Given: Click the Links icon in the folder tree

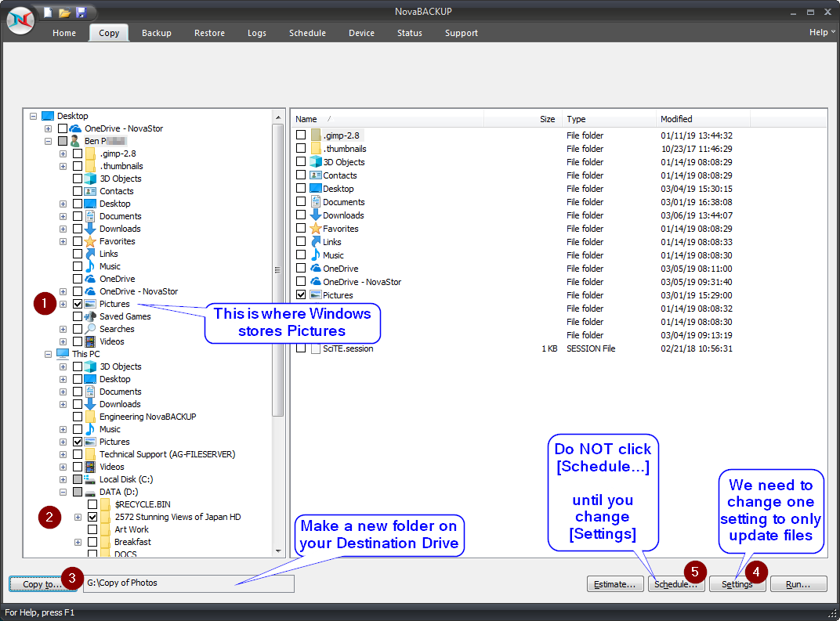Looking at the screenshot, I should tap(91, 254).
